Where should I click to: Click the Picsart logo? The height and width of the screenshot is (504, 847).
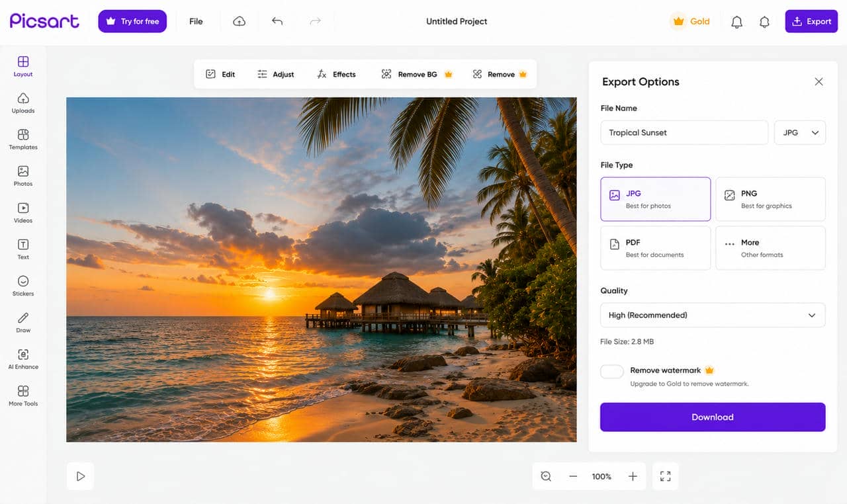coord(44,21)
